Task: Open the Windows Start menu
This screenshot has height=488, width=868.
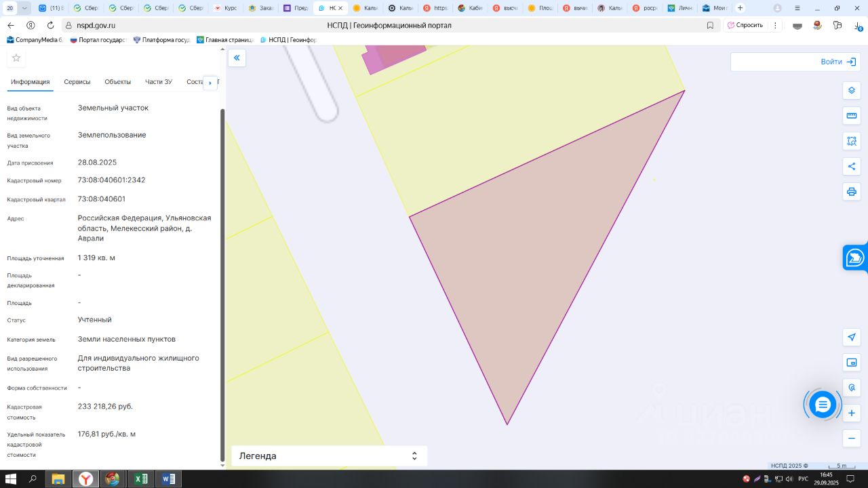Action: (x=12, y=479)
